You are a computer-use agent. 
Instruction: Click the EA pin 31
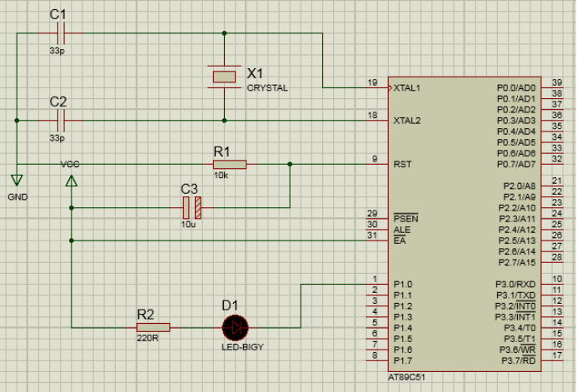click(377, 241)
